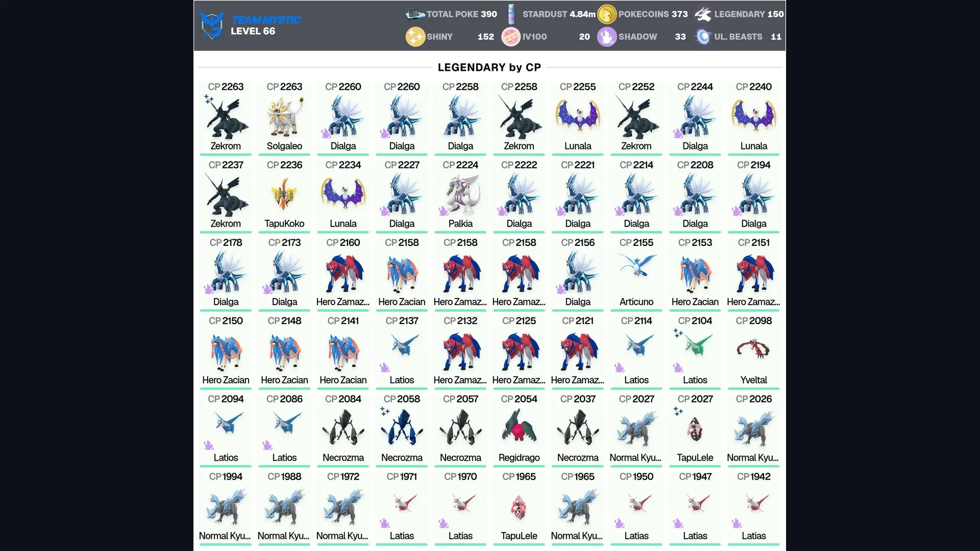Select the TapuKoko CP 2236 card
This screenshot has height=551, width=980.
pos(284,195)
